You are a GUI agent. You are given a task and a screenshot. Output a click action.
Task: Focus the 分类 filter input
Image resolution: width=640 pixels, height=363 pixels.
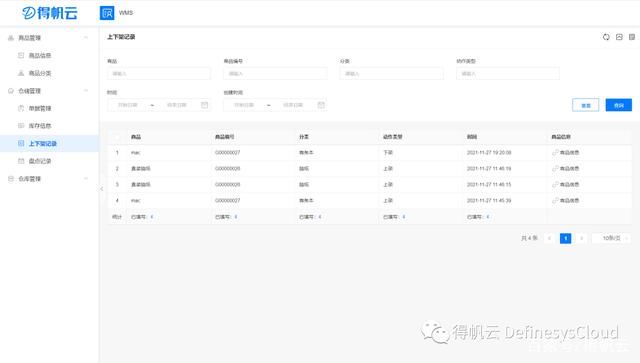tap(391, 73)
